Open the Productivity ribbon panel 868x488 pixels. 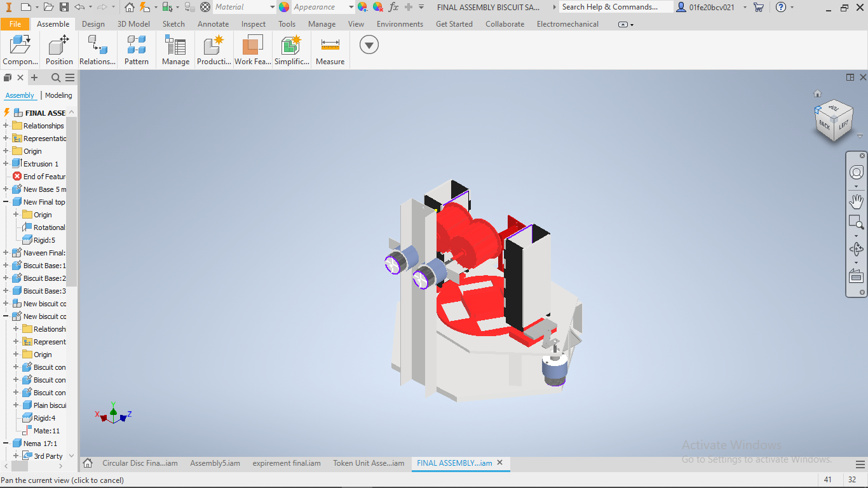click(x=214, y=50)
